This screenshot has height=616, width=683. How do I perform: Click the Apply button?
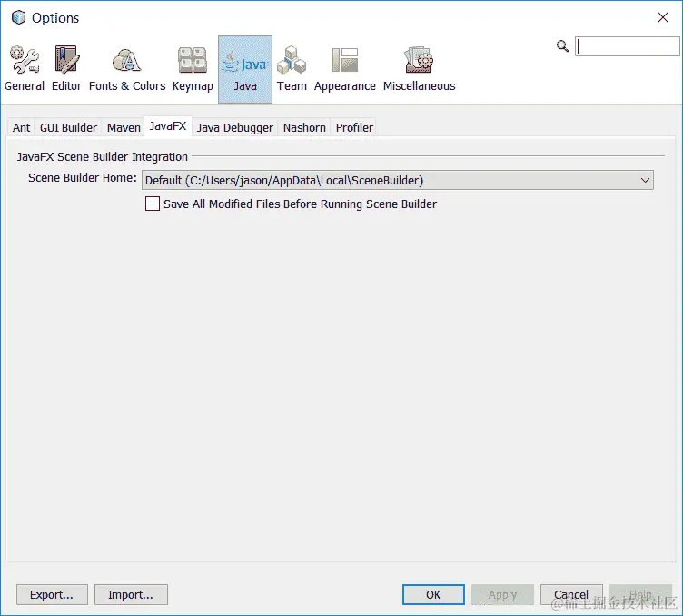[x=502, y=595]
